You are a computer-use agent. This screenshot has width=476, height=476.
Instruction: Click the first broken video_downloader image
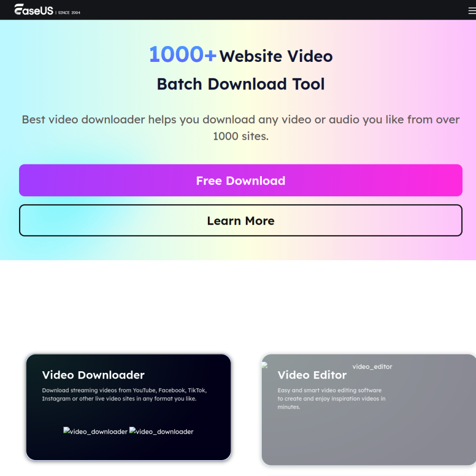point(95,431)
